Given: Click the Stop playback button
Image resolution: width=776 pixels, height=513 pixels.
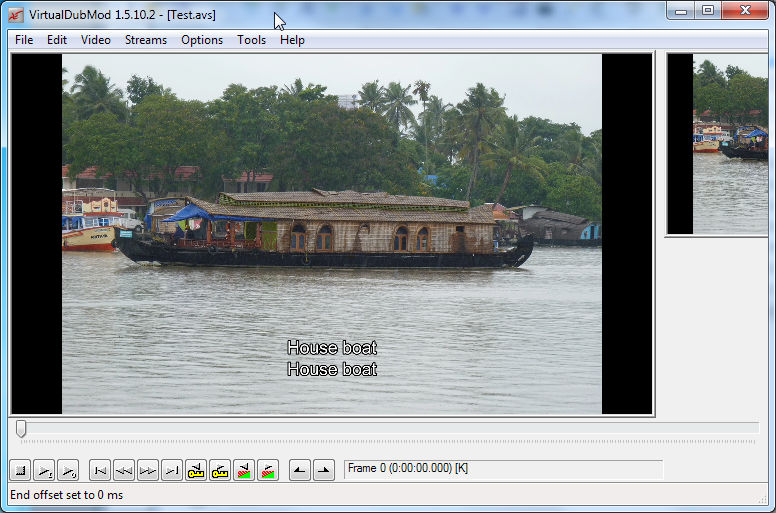Looking at the screenshot, I should [20, 470].
